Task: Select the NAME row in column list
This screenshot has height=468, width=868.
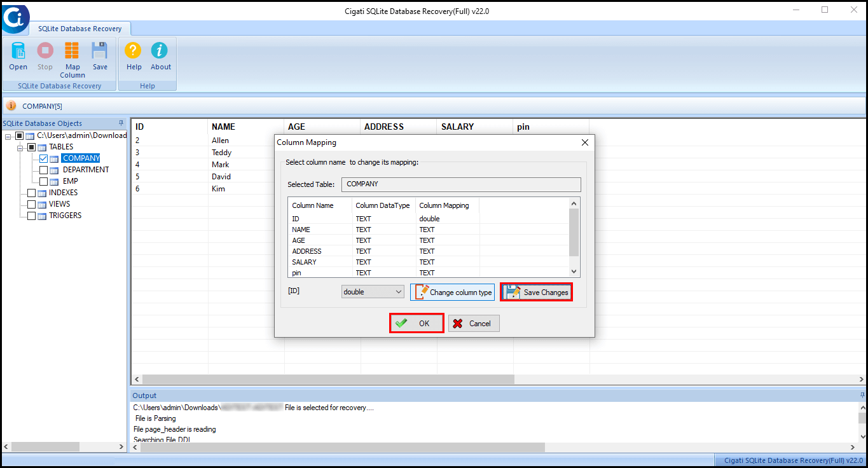Action: coord(429,230)
